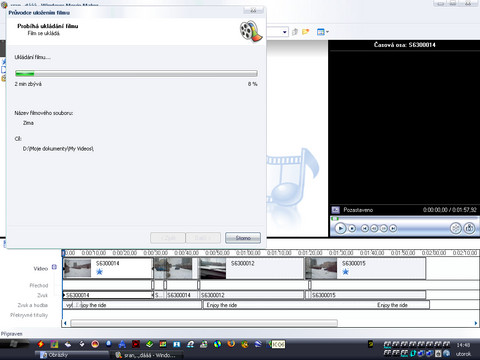Click the effect star icon on clip S6300014
The image size is (480, 360).
tap(99, 272)
